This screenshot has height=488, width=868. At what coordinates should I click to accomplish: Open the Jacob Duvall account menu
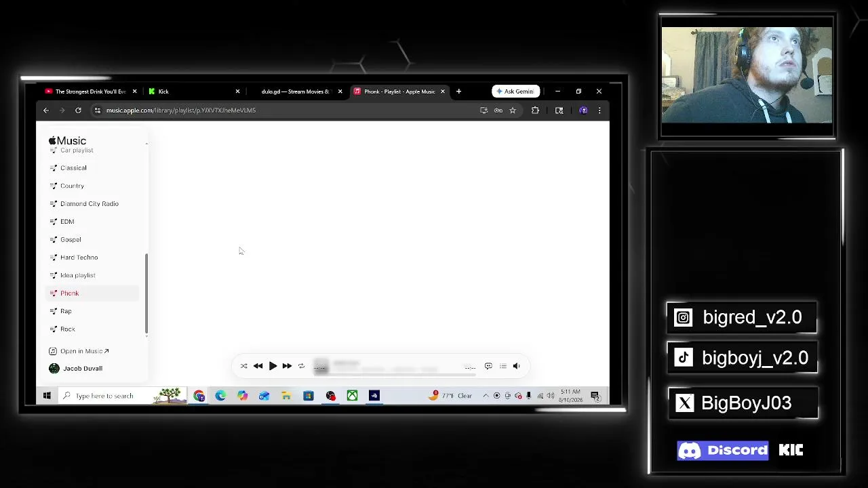(76, 369)
